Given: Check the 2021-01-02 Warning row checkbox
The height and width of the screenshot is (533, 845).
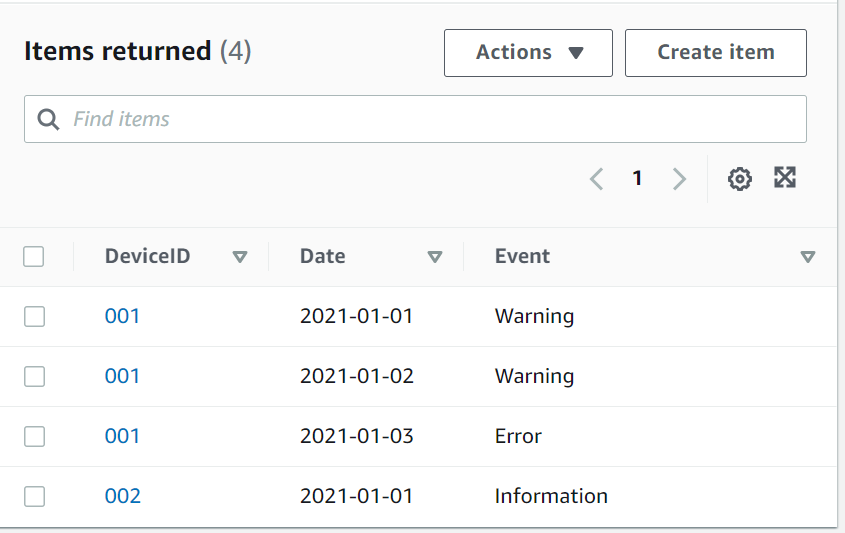Looking at the screenshot, I should (34, 377).
